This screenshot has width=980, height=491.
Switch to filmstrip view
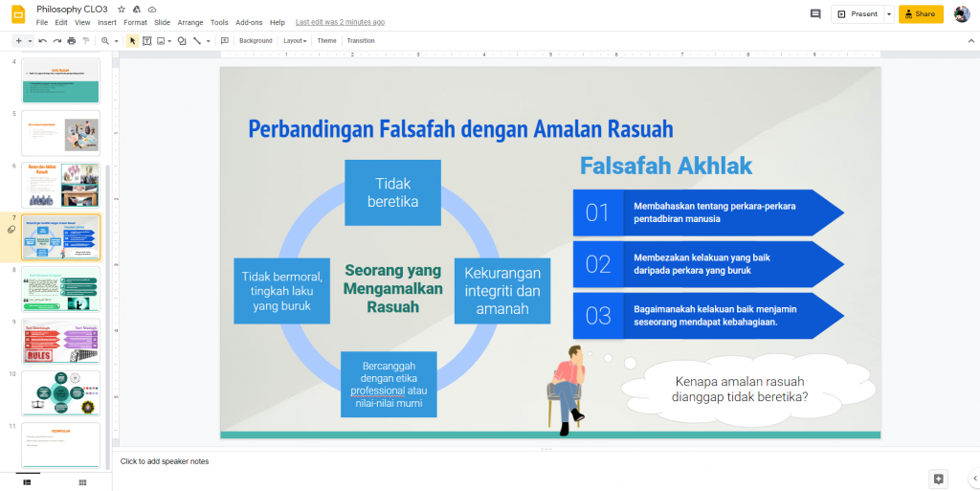(x=27, y=481)
